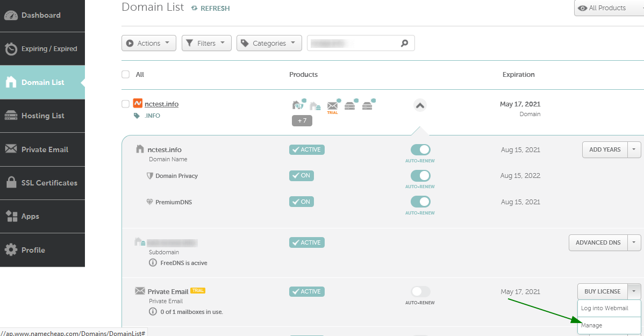Click the refresh arrows icon

click(194, 8)
